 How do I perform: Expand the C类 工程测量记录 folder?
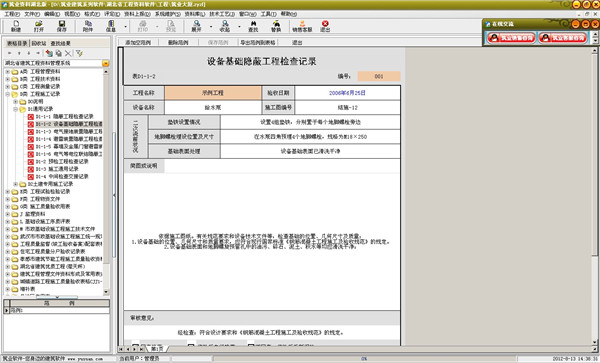[7, 86]
